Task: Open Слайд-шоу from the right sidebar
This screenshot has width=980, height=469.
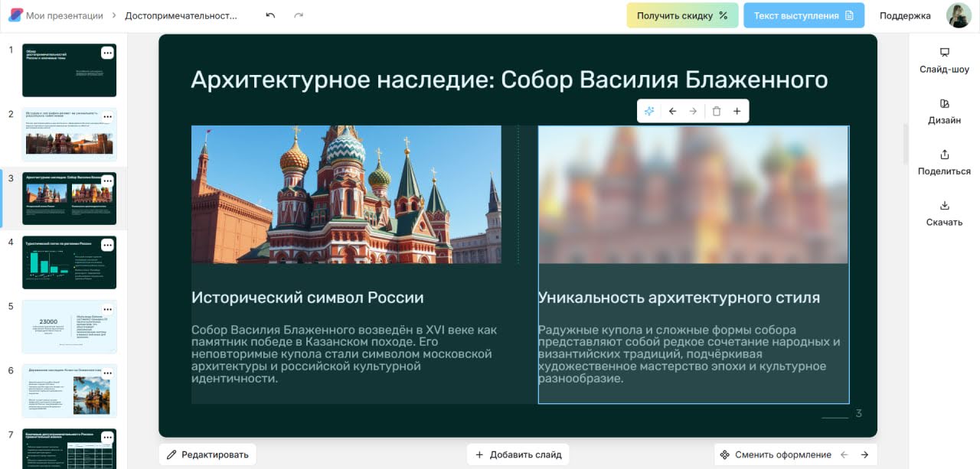Action: coord(944,52)
